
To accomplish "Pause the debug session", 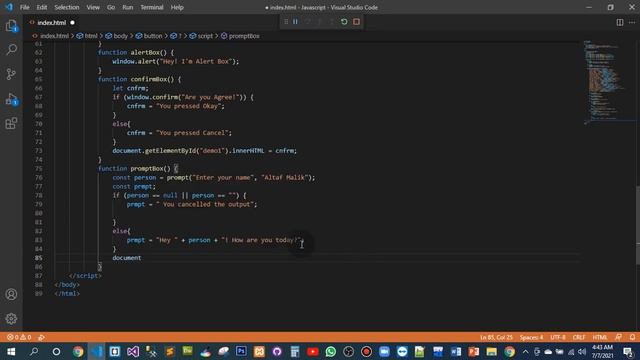I will click(295, 22).
